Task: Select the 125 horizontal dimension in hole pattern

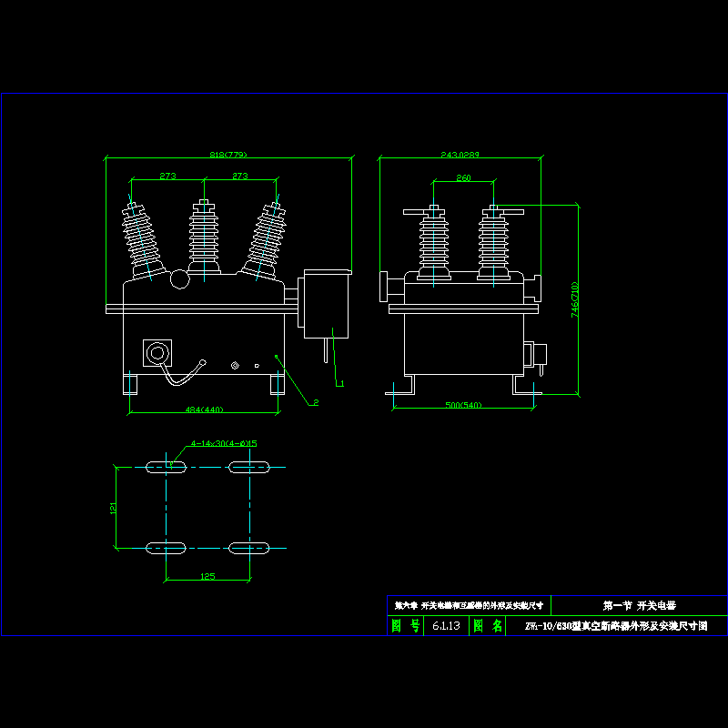Action: click(207, 576)
